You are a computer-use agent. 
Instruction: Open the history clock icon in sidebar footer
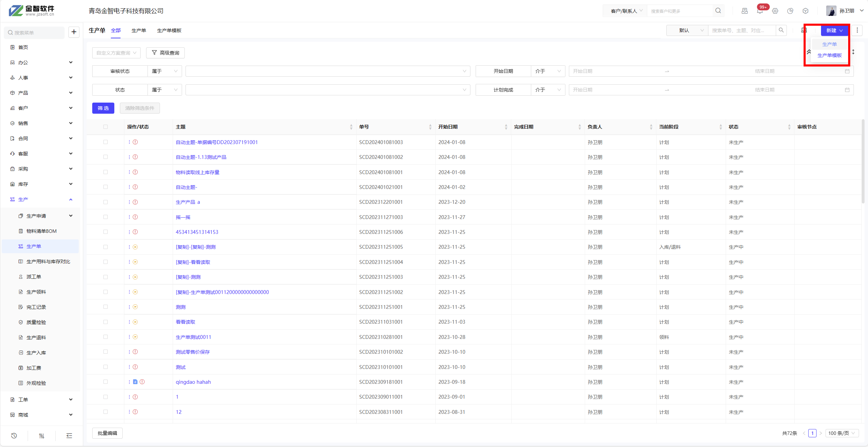tap(14, 436)
